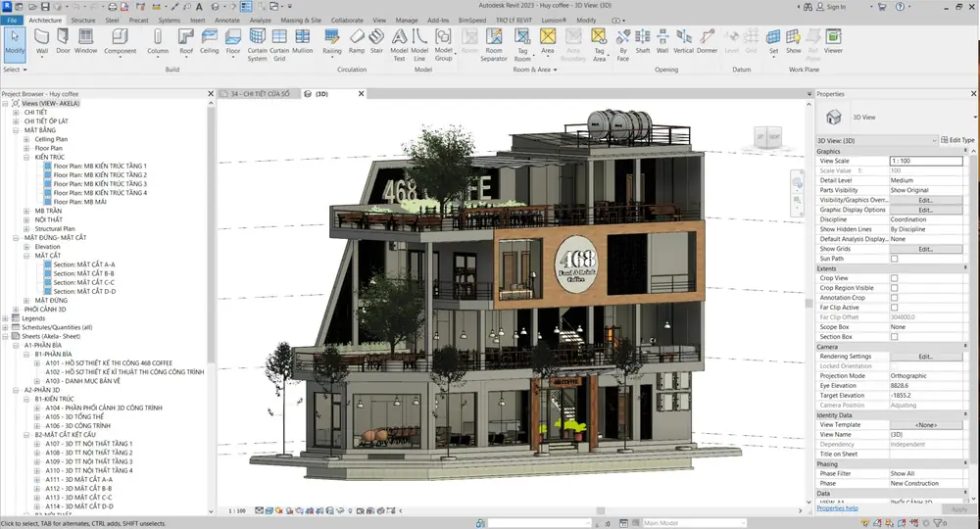Enable Crop Region Visible checkbox
The height and width of the screenshot is (529, 980).
(895, 288)
